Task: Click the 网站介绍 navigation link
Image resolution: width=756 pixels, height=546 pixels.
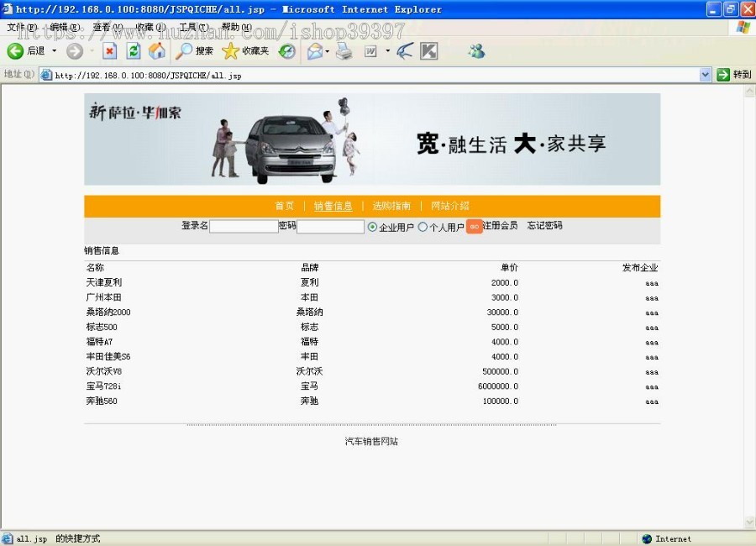Action: pyautogui.click(x=450, y=206)
